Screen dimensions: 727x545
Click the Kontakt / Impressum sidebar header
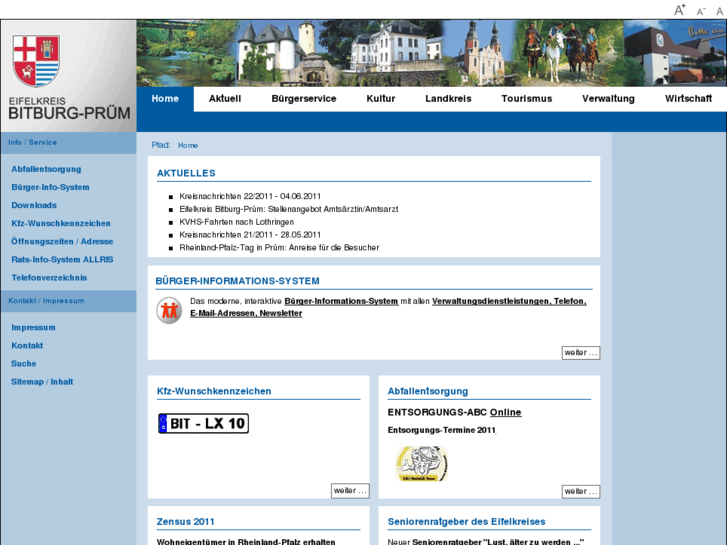69,301
